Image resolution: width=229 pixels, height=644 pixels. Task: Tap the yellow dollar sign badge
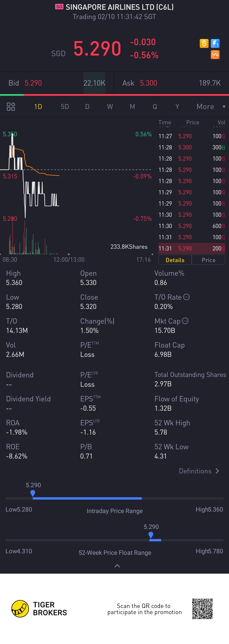[x=204, y=43]
